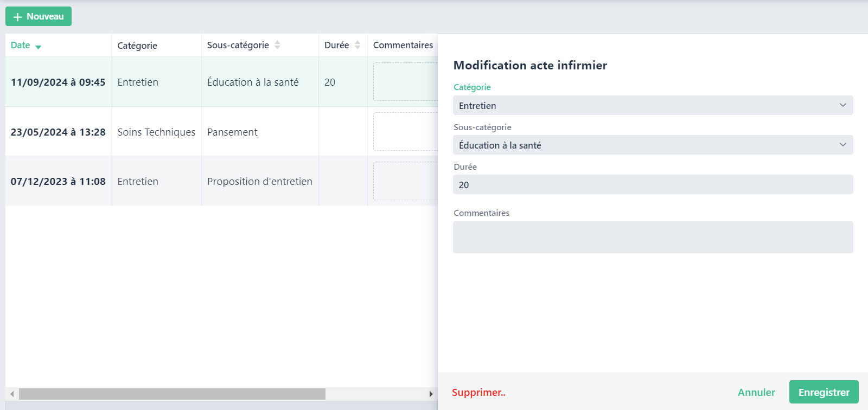This screenshot has width=868, height=410.
Task: Click the Sous-catégorie sort arrows icon
Action: 277,45
